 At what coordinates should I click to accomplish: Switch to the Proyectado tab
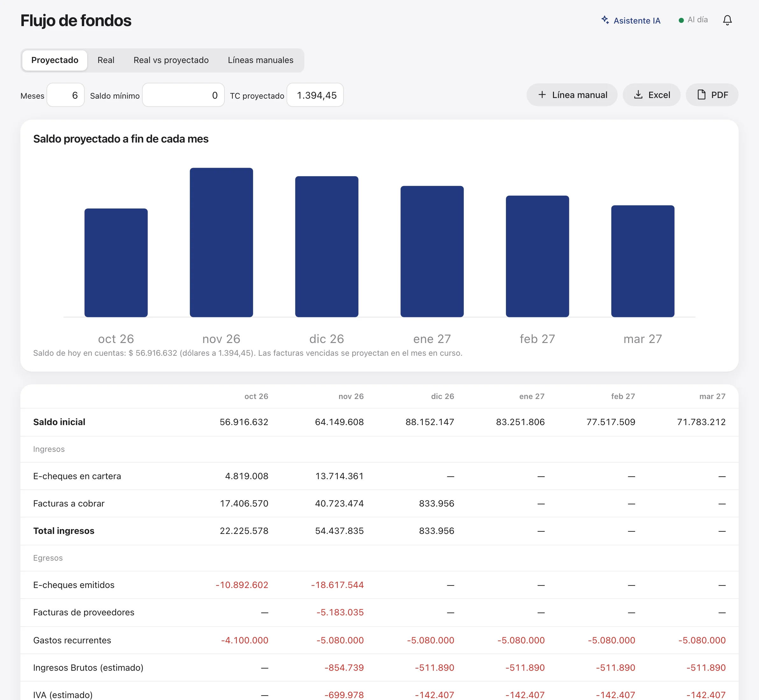pos(54,60)
